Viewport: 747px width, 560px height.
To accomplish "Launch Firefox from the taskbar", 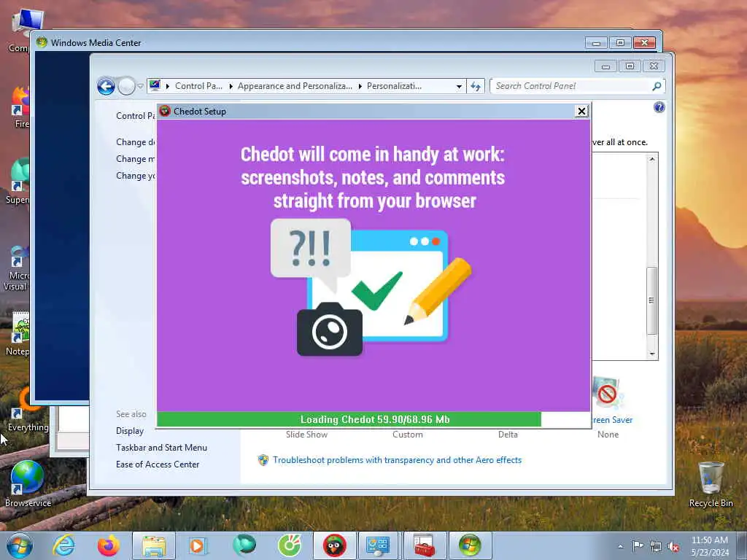I will tap(108, 545).
